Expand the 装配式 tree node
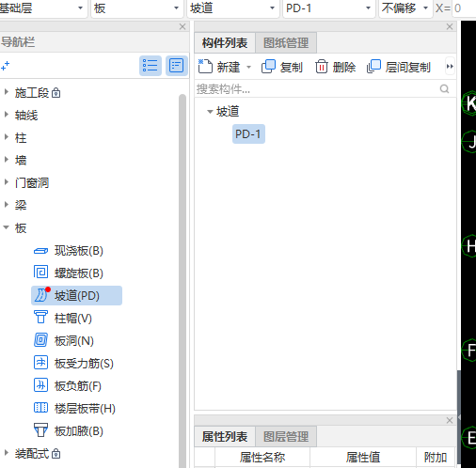This screenshot has height=468, width=476. coord(6,453)
